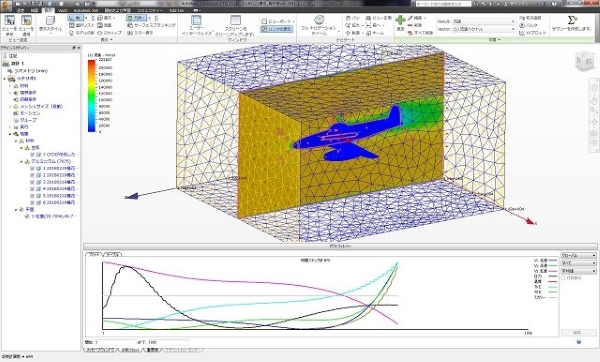This screenshot has height=362, width=600.
Task: Click the velocity color legend bar
Action: (x=92, y=96)
